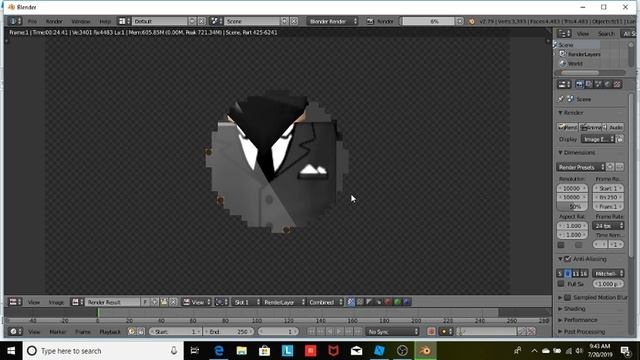This screenshot has width=640, height=360.
Task: Click the Audio render button
Action: [614, 127]
